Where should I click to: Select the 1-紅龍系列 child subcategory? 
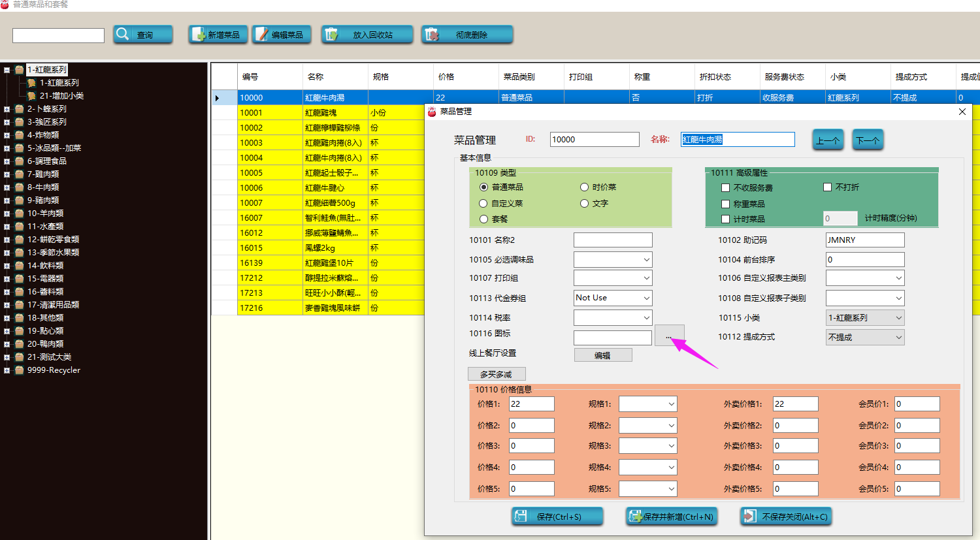click(x=59, y=83)
